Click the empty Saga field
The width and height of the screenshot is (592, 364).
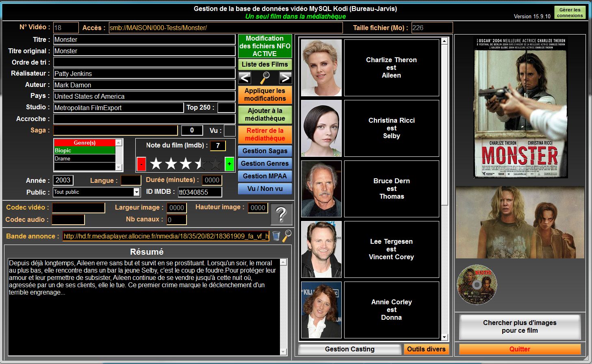(115, 130)
